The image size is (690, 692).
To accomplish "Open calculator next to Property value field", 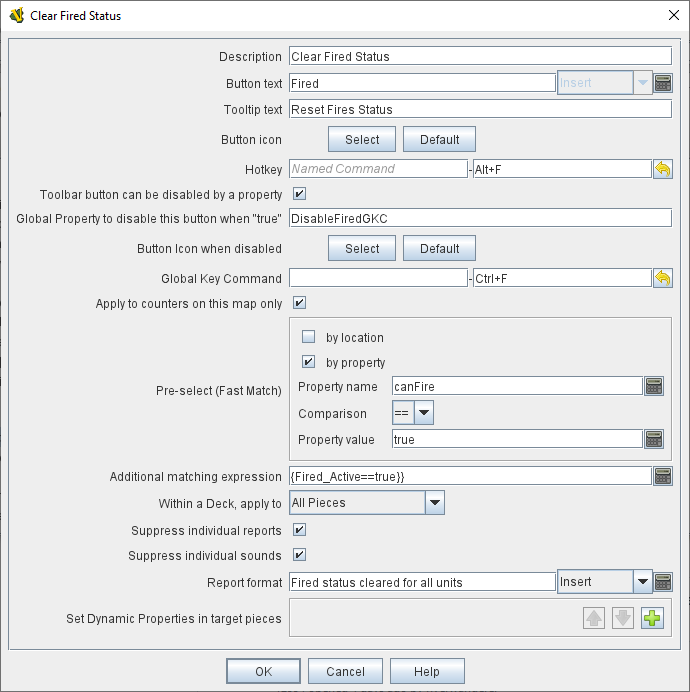I will (654, 439).
